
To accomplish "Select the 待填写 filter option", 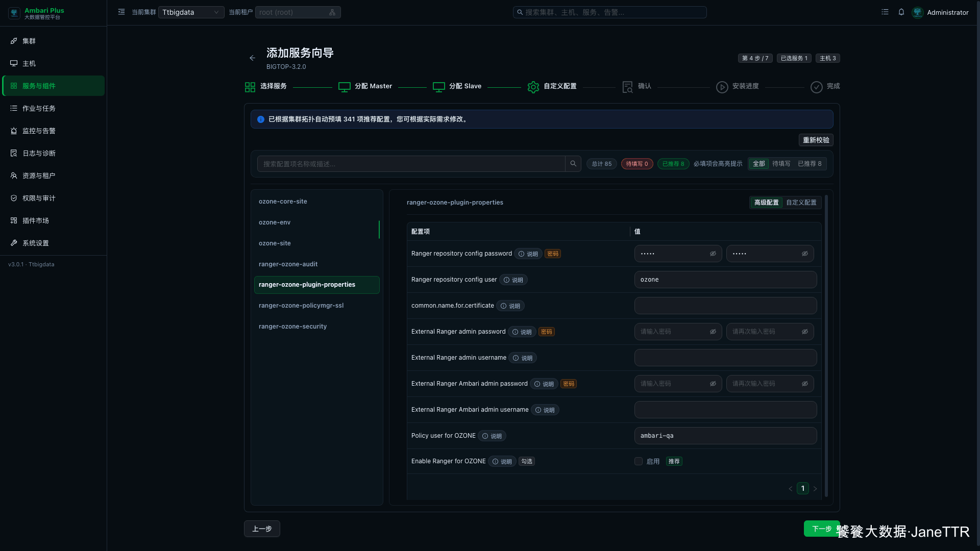I will point(781,164).
